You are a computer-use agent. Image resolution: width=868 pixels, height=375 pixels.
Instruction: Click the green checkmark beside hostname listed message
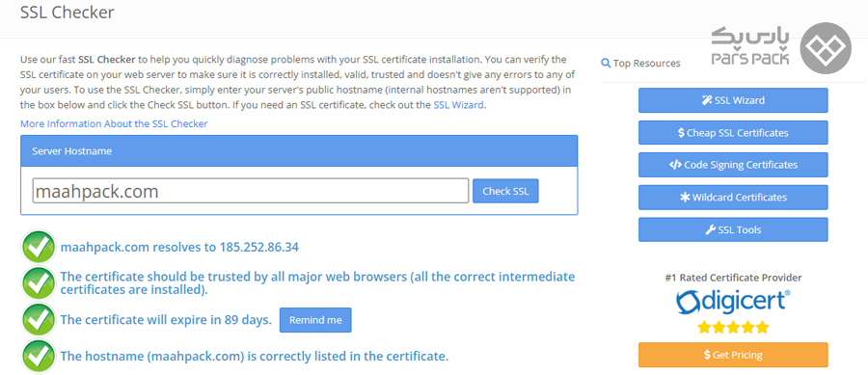(x=39, y=356)
